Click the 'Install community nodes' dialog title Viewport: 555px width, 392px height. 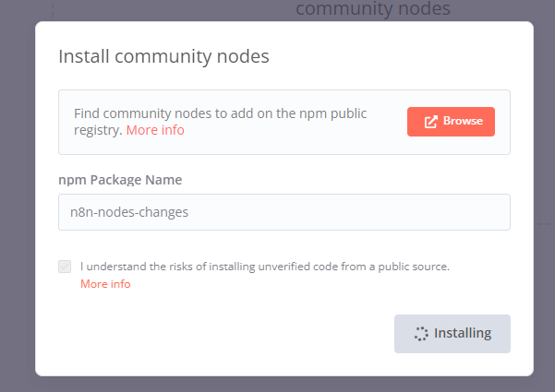[x=163, y=56]
